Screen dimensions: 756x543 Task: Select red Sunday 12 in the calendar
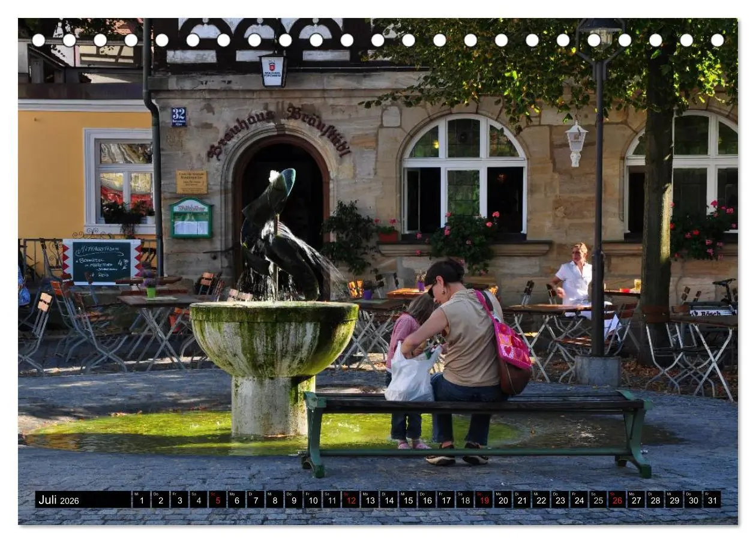(350, 500)
